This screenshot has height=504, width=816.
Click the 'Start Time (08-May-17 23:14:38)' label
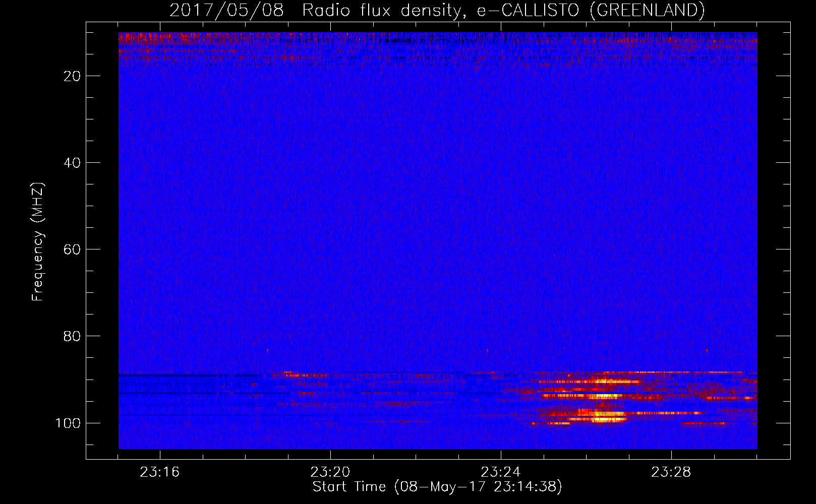coord(437,486)
